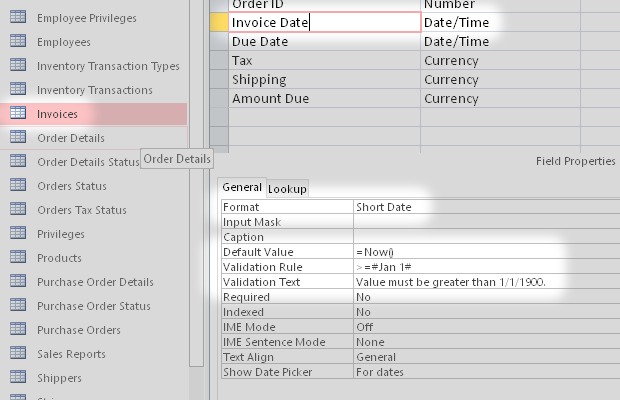The image size is (620, 400).
Task: Select Privileges in the navigation list
Action: [x=60, y=234]
